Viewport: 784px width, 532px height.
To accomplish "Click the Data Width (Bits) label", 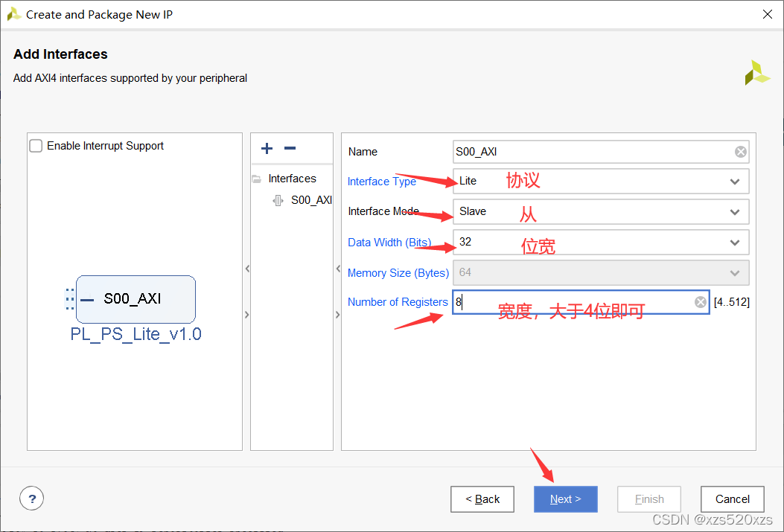I will pyautogui.click(x=389, y=243).
